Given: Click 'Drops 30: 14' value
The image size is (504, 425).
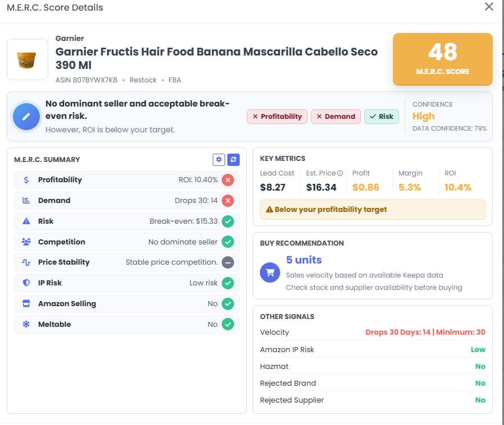Looking at the screenshot, I should click(196, 201).
